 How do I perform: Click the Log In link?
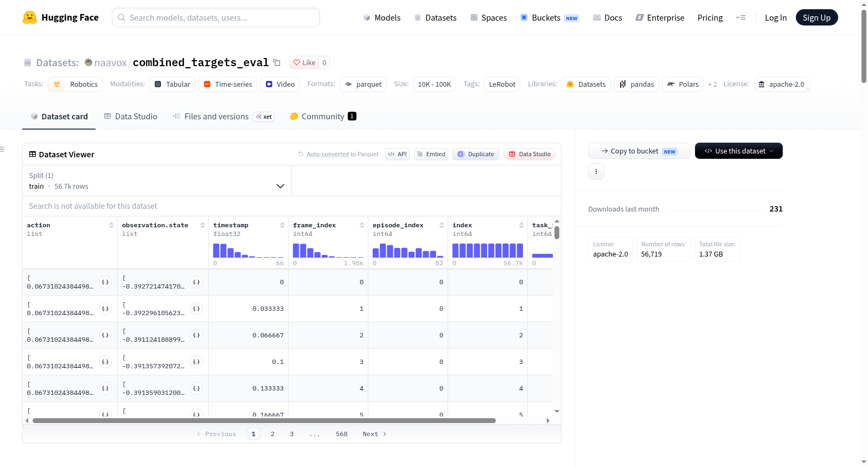[776, 17]
